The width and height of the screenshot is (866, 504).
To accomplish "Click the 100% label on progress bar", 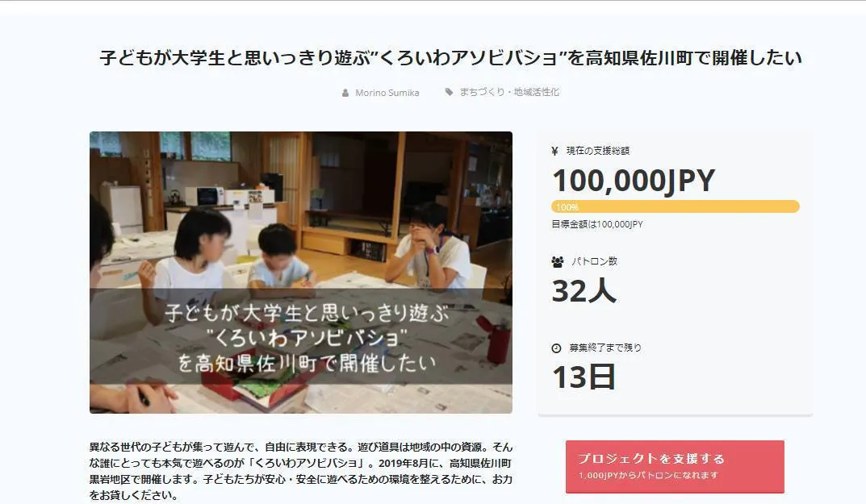I will (567, 207).
